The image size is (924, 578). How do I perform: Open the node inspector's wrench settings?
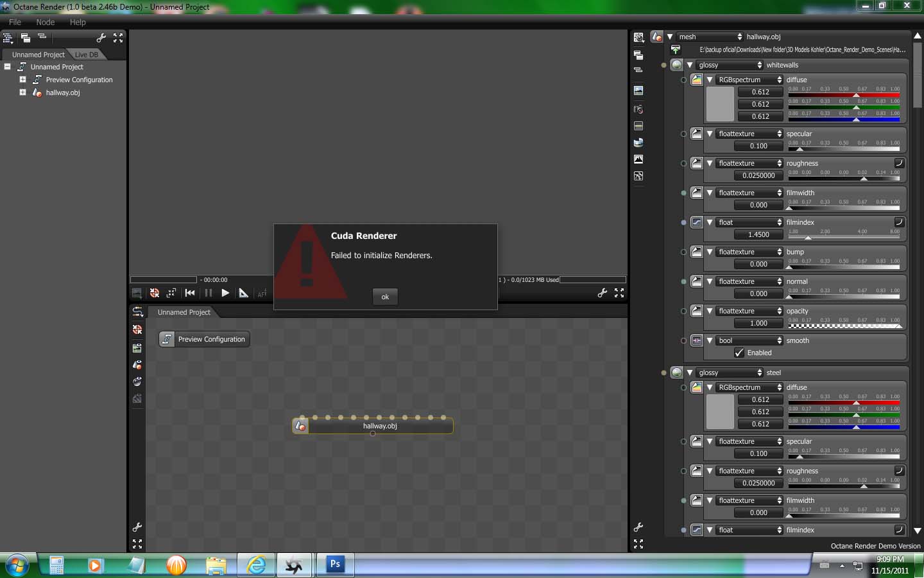(638, 527)
